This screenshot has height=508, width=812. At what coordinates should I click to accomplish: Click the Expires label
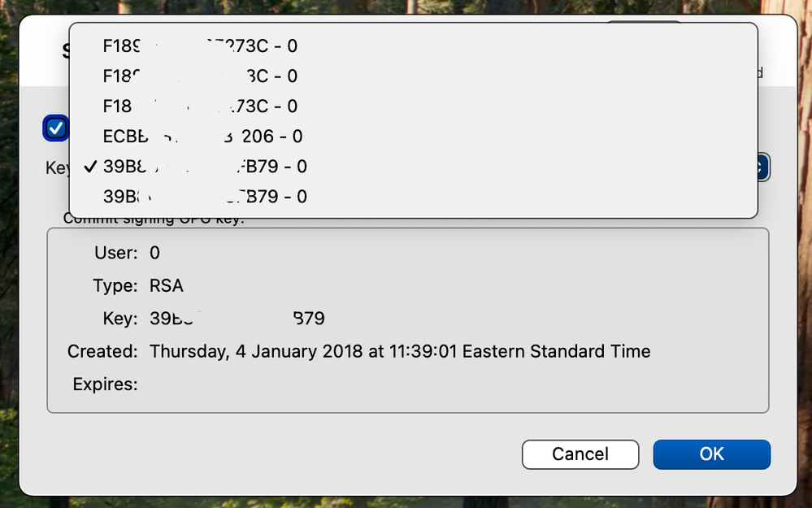coord(105,384)
